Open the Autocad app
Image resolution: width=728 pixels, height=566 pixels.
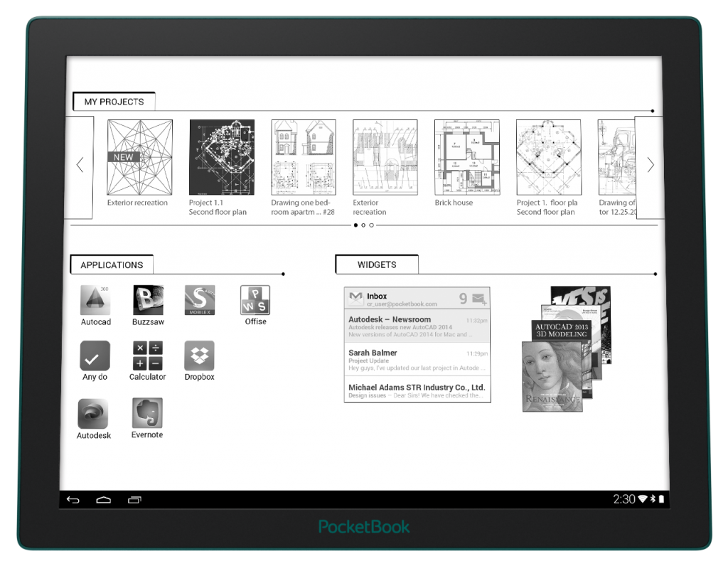pos(96,300)
